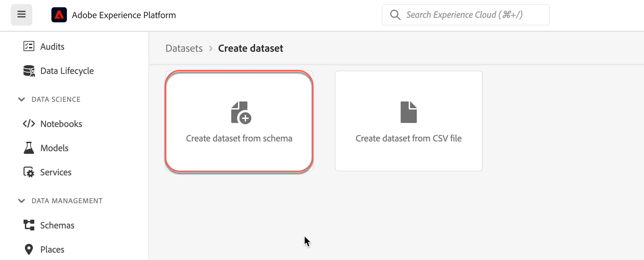The height and width of the screenshot is (260, 644).
Task: Go to Schemas in the sidebar
Action: tap(57, 225)
